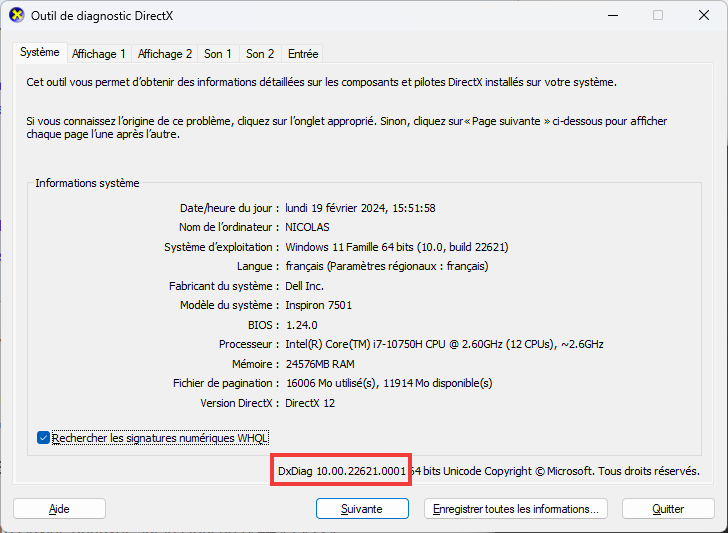Go to the Entrée tab

[x=303, y=54]
